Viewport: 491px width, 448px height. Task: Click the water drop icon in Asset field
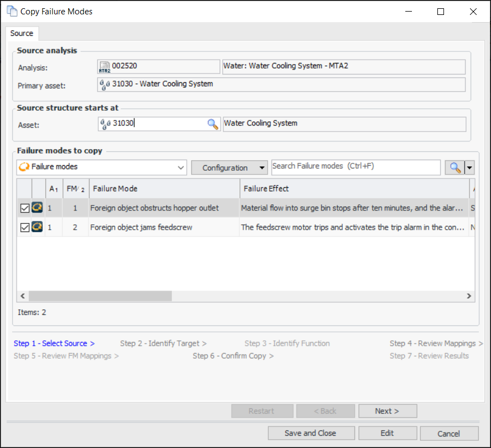tap(105, 124)
